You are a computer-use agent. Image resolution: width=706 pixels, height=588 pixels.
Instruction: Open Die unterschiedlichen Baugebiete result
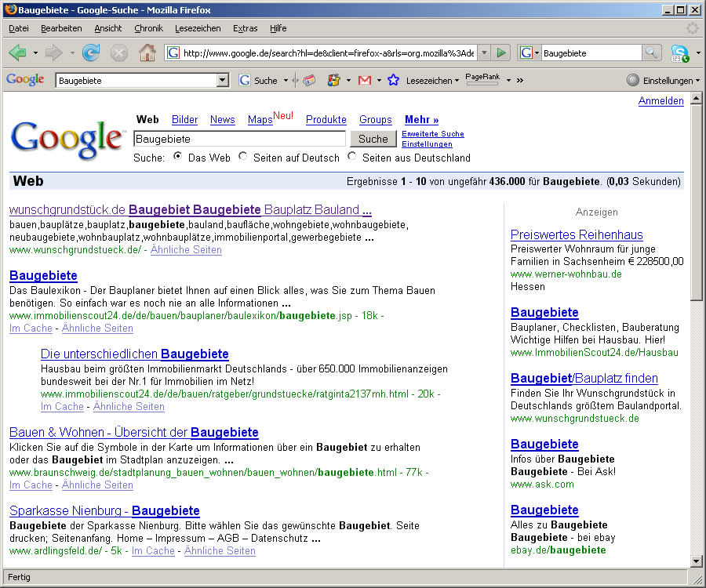coord(135,354)
